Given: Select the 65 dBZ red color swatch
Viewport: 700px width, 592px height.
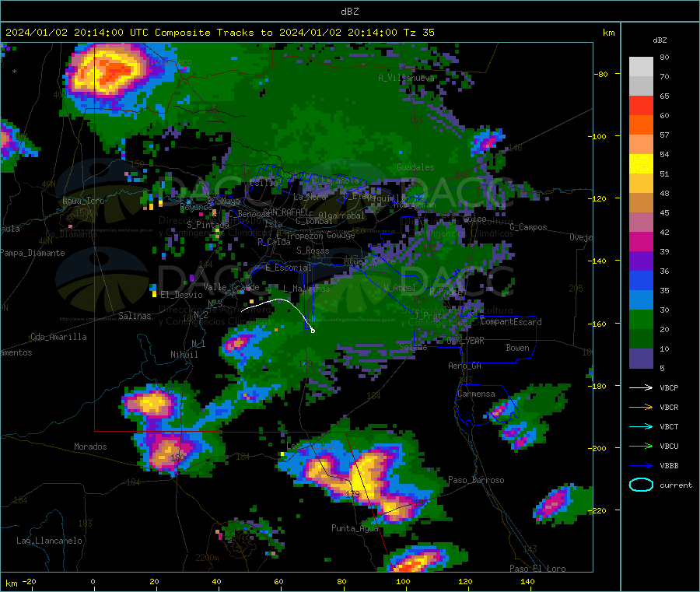Looking at the screenshot, I should pos(641,105).
